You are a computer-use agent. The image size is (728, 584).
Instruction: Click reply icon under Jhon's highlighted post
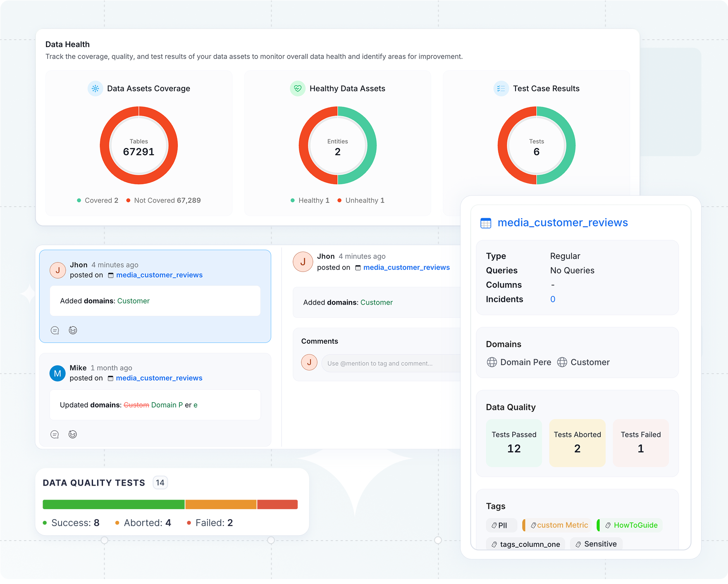(x=55, y=330)
